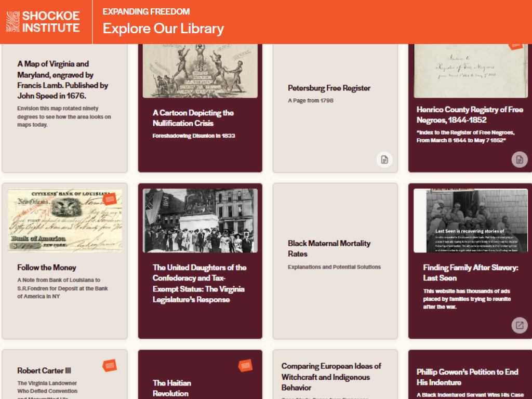Open the external link icon on Finding Family card

(519, 325)
